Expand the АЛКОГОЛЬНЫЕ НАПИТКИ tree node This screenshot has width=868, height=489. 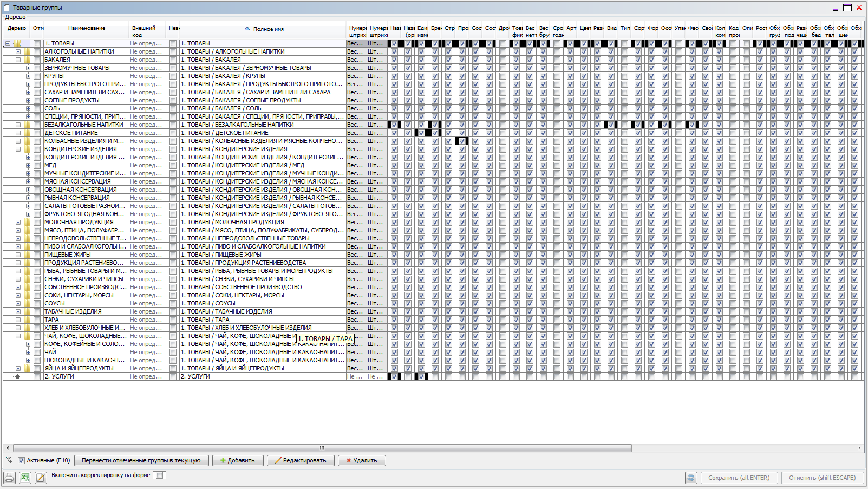coord(18,51)
